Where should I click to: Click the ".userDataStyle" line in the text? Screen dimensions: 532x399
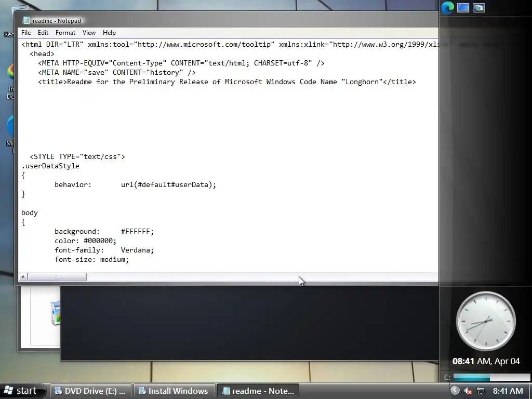(50, 166)
